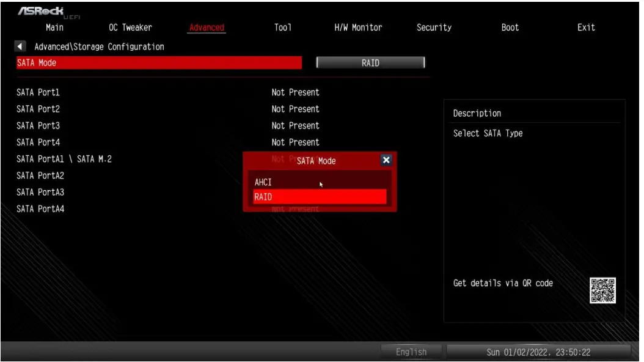
Task: Open the English language selector
Action: point(411,352)
